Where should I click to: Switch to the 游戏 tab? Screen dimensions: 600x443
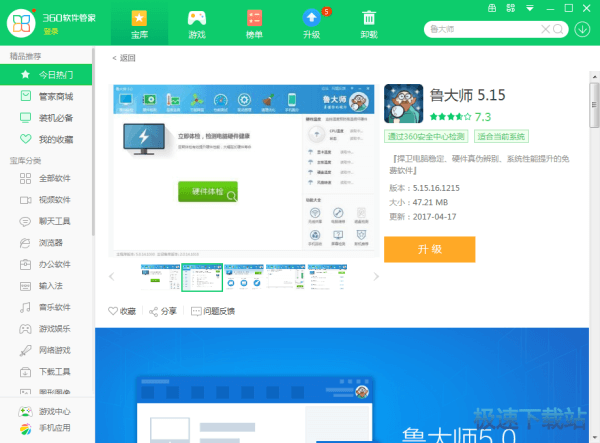click(197, 24)
